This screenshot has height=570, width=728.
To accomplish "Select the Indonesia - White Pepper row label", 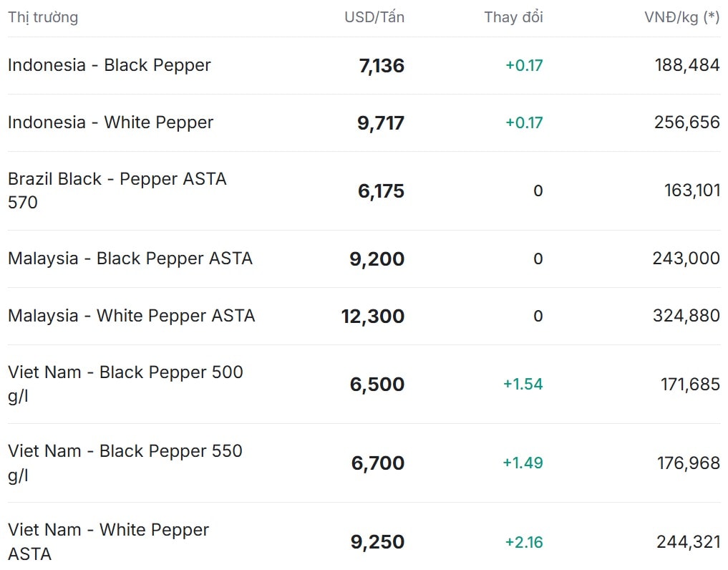I will (111, 122).
